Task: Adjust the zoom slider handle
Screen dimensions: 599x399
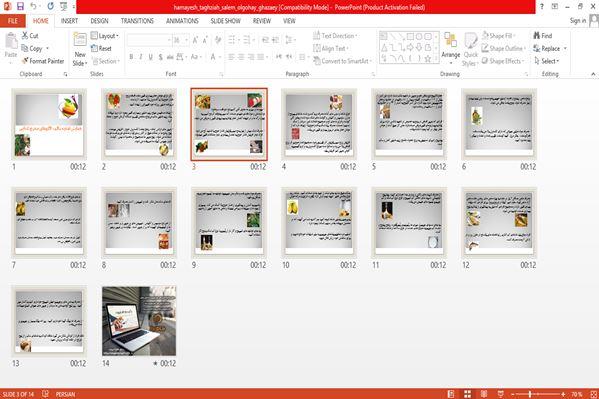Action: (530, 394)
